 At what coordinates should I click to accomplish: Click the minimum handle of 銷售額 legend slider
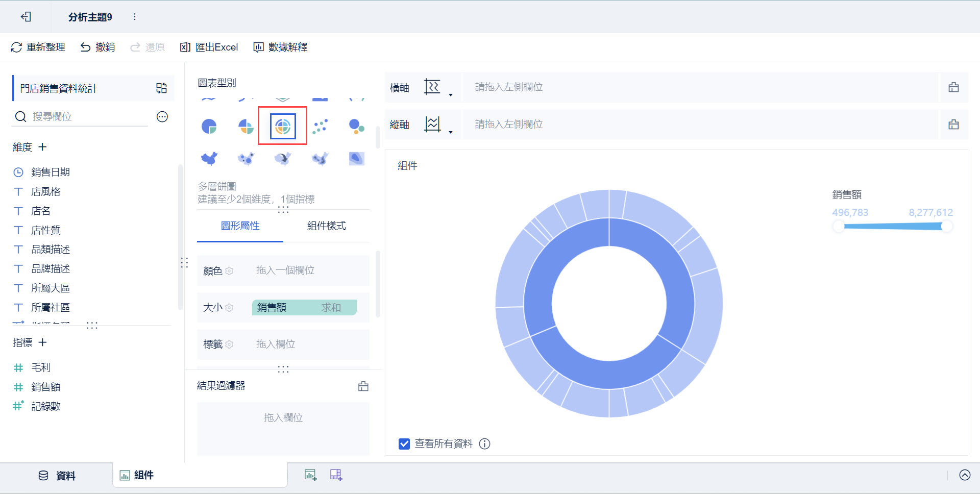(x=838, y=227)
